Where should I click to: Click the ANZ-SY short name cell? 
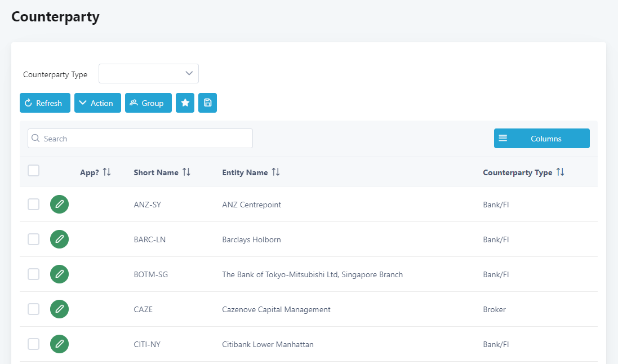148,205
